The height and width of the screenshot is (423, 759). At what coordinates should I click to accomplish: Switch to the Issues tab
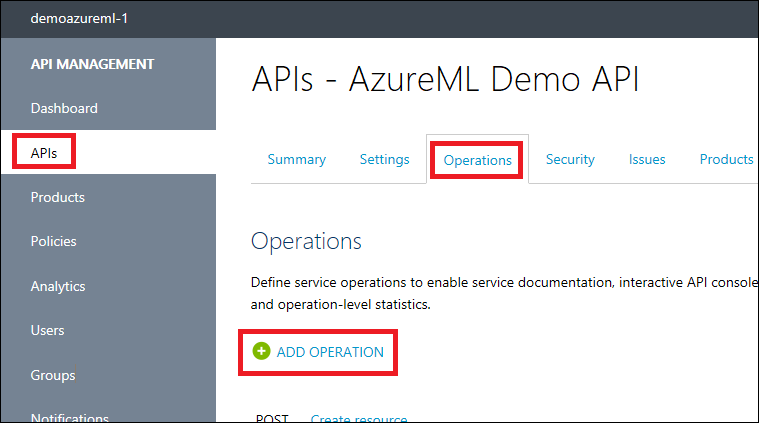[647, 159]
